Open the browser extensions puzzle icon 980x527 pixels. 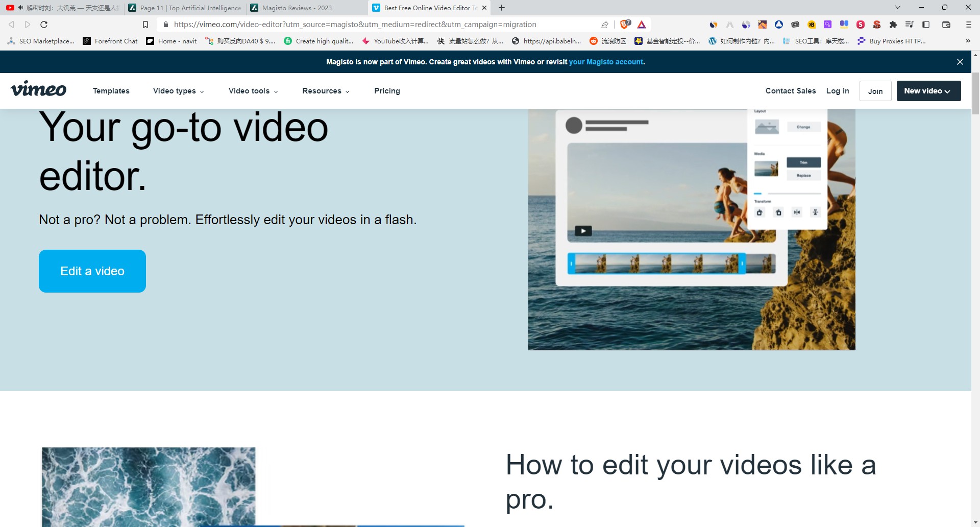(893, 25)
